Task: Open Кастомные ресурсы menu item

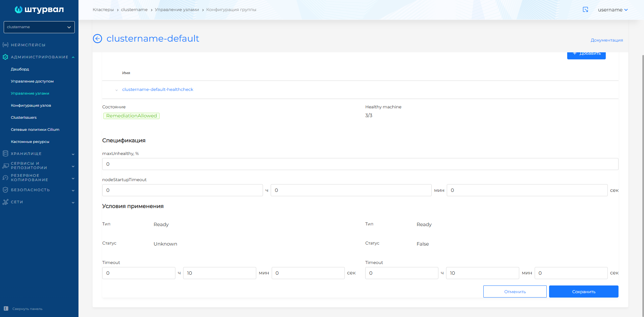Action: 30,142
